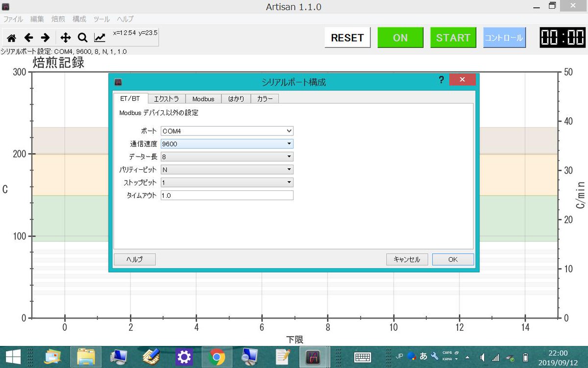
Task: Select the Pan move-cross tool
Action: pyautogui.click(x=66, y=37)
